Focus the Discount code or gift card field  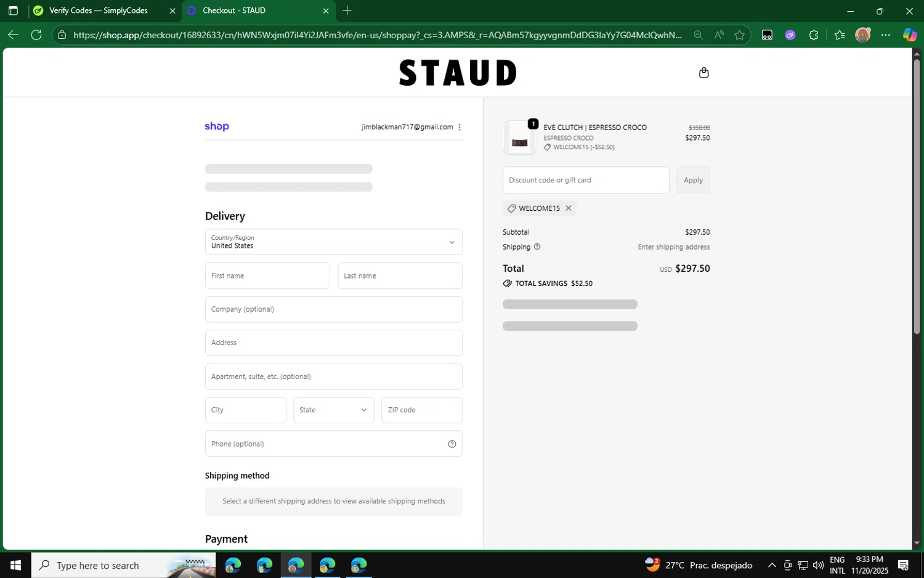tap(586, 180)
